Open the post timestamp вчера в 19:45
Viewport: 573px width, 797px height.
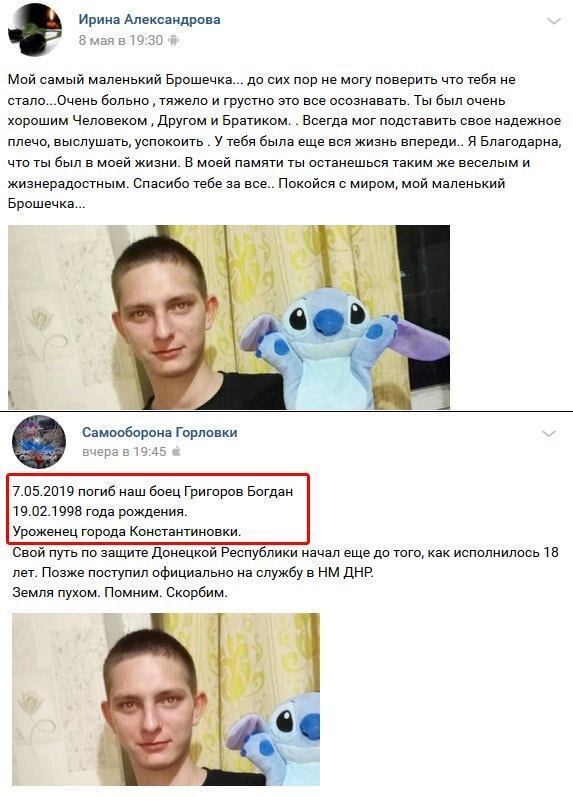pos(124,451)
